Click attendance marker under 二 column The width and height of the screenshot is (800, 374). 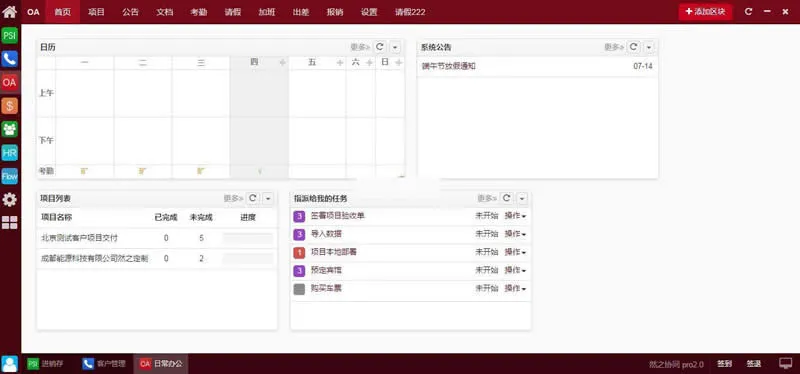142,171
